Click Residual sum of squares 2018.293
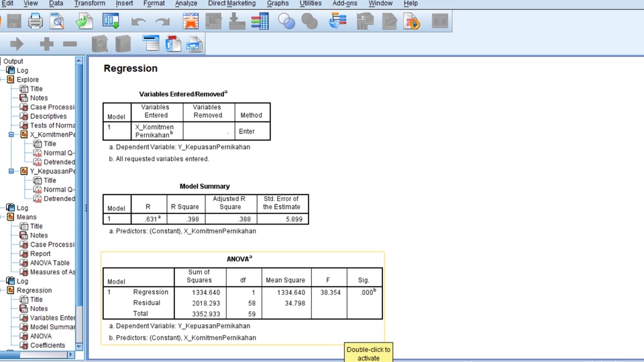The image size is (644, 362). click(x=206, y=303)
